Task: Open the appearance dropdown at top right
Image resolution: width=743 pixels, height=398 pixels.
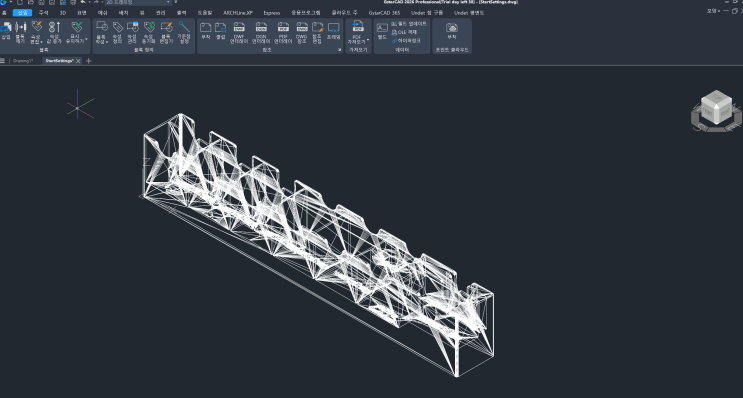Action: point(713,11)
